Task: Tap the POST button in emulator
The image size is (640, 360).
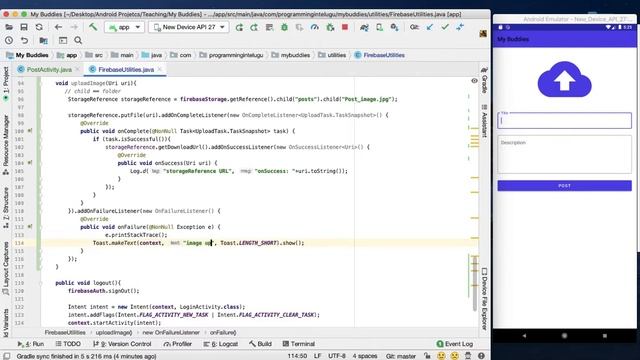Action: [564, 186]
